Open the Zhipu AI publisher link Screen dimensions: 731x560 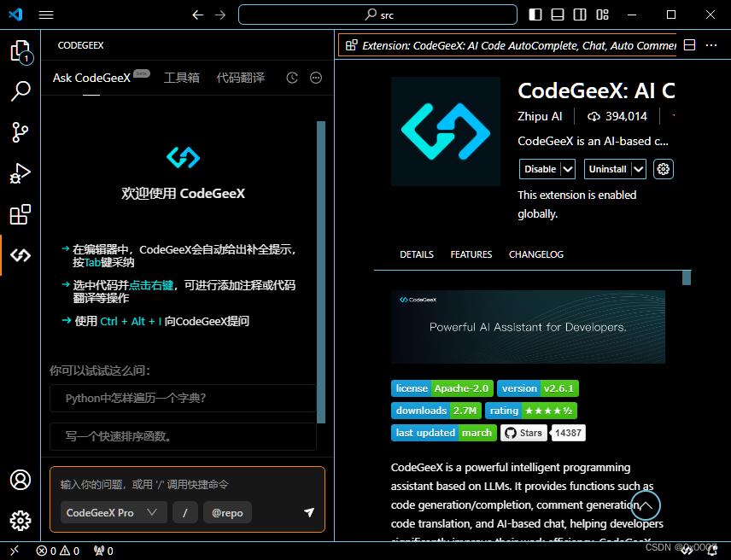[540, 116]
